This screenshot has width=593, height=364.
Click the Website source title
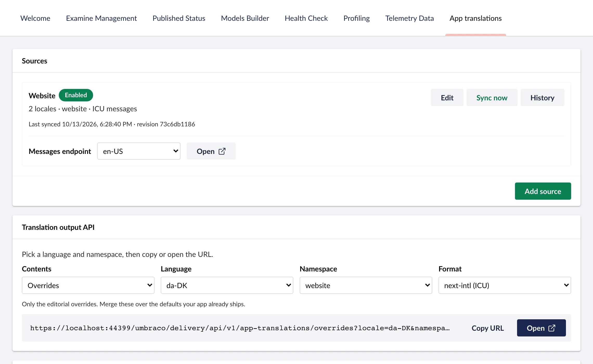[42, 96]
